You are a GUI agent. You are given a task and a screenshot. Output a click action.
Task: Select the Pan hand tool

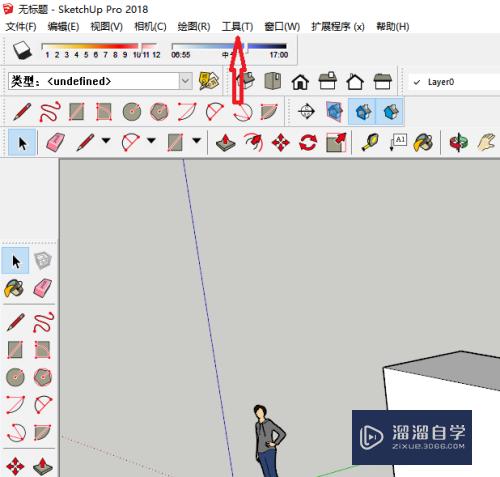(x=487, y=142)
